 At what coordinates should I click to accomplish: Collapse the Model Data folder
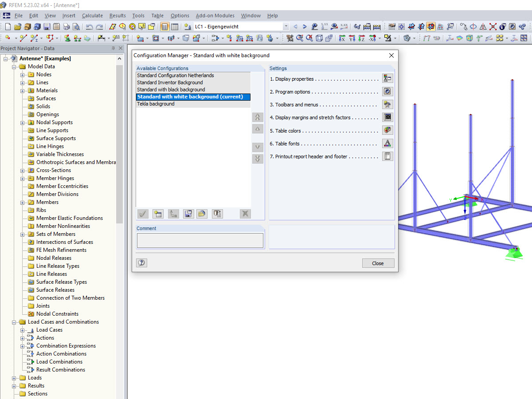pos(14,66)
